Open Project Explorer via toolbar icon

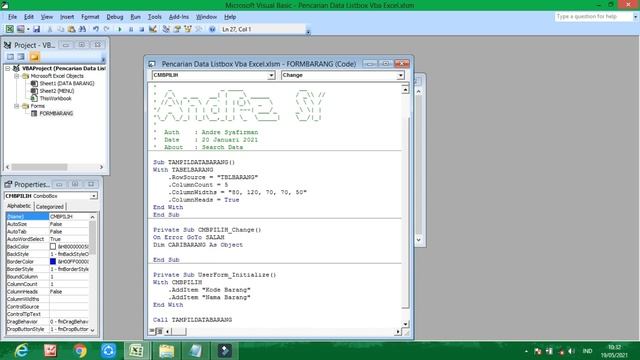tap(166, 29)
